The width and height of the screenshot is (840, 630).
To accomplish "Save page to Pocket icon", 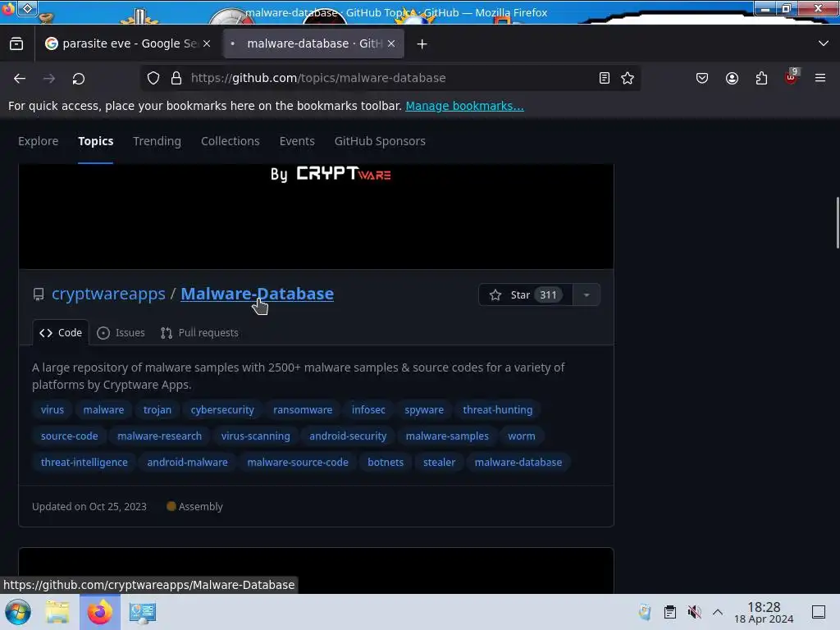I will (x=702, y=78).
